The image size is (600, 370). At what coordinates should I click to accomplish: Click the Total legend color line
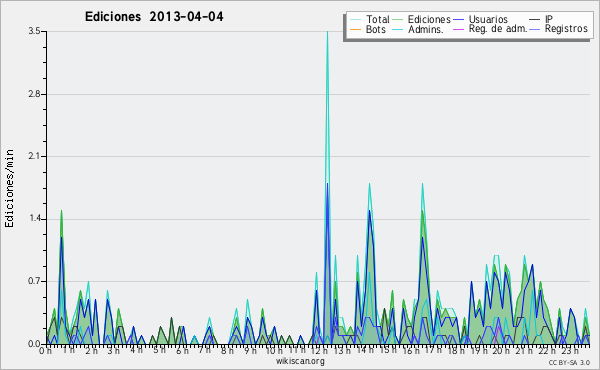click(355, 20)
